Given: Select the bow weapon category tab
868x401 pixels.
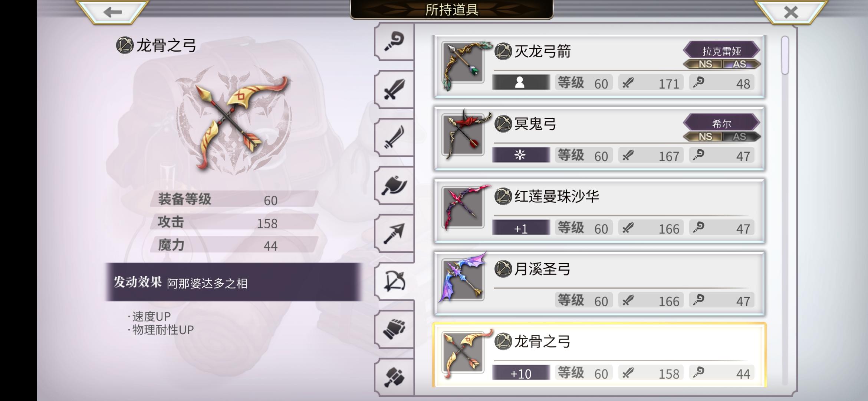Looking at the screenshot, I should tap(395, 281).
